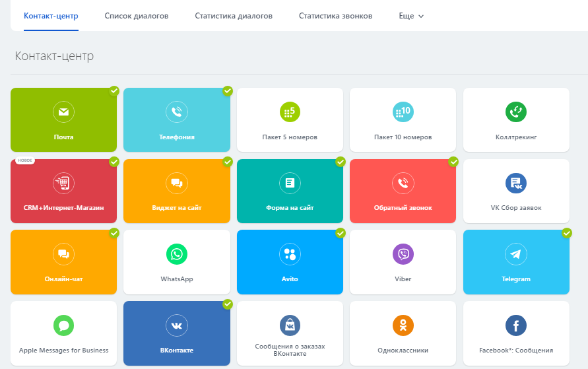Click the Онлайн-чат checkmark badge
Viewport: 588px width, 369px height.
[x=114, y=233]
